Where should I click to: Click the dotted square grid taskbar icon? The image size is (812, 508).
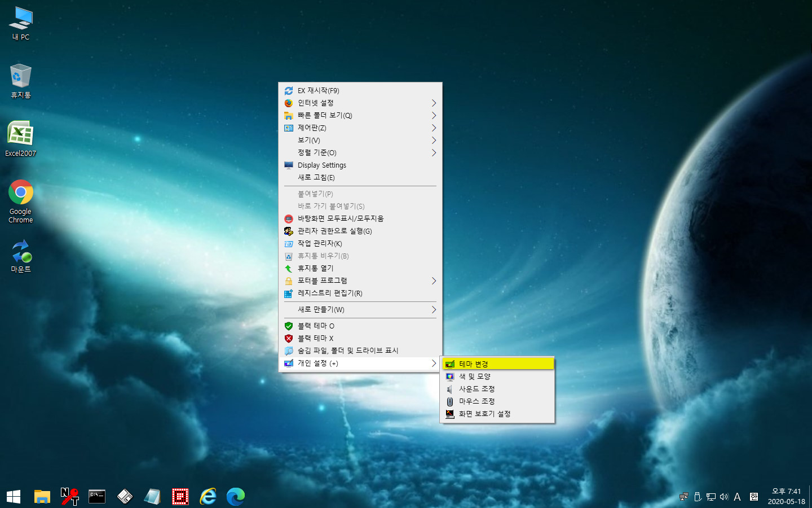(x=180, y=496)
